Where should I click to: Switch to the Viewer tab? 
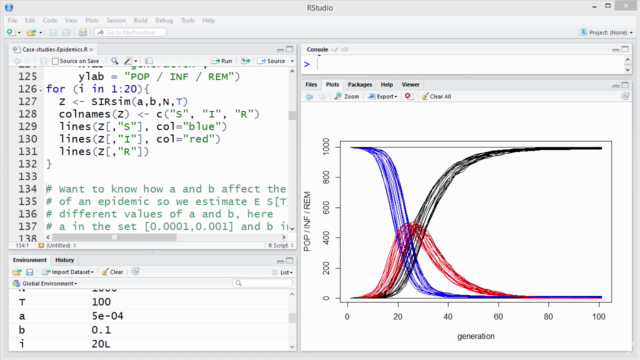[x=410, y=84]
